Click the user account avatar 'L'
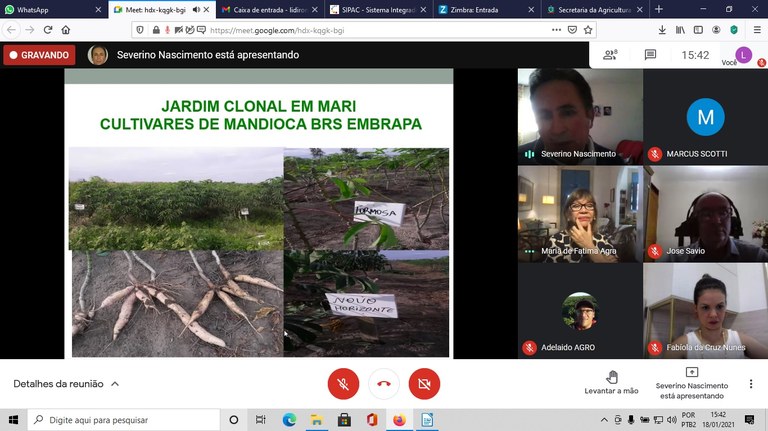This screenshot has height=431, width=768. [743, 55]
